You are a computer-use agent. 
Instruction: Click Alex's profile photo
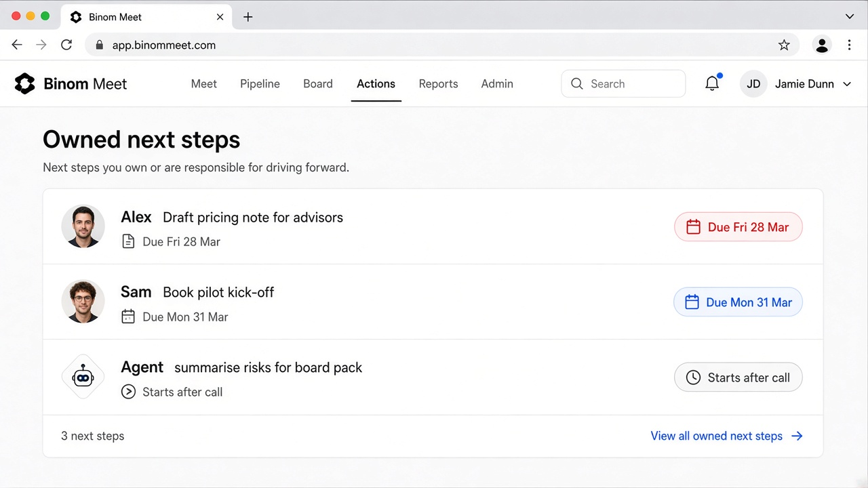coord(83,226)
